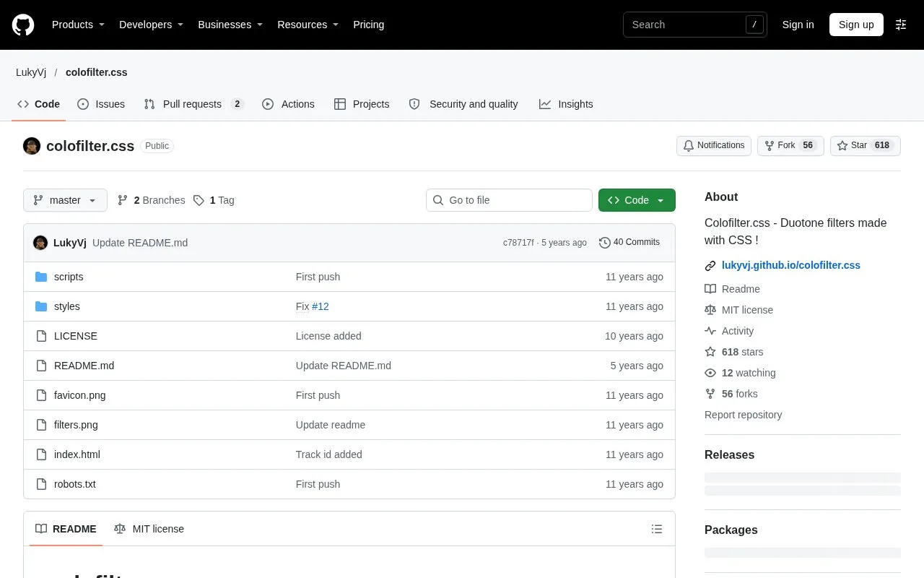
Task: Open the master branch selector
Action: click(x=65, y=200)
